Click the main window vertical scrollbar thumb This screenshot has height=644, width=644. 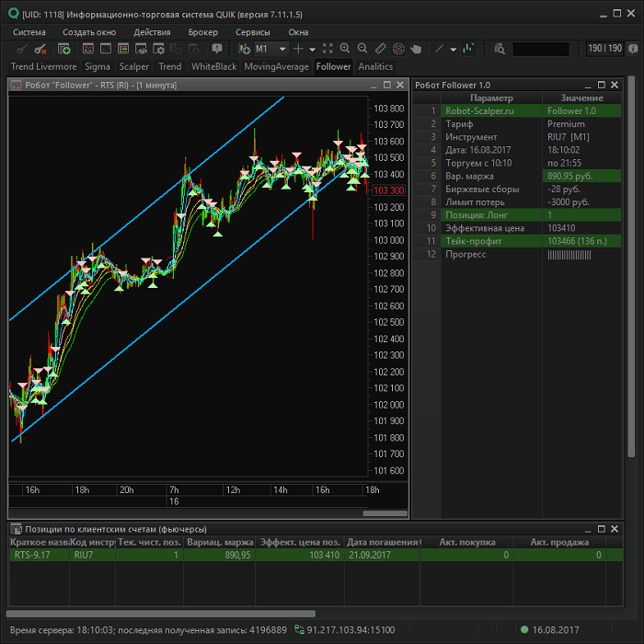click(631, 267)
